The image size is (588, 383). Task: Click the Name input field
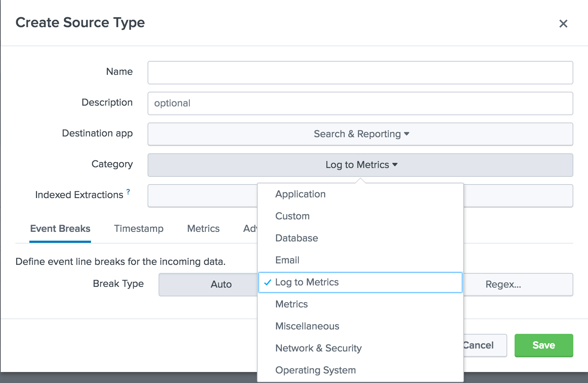[360, 73]
